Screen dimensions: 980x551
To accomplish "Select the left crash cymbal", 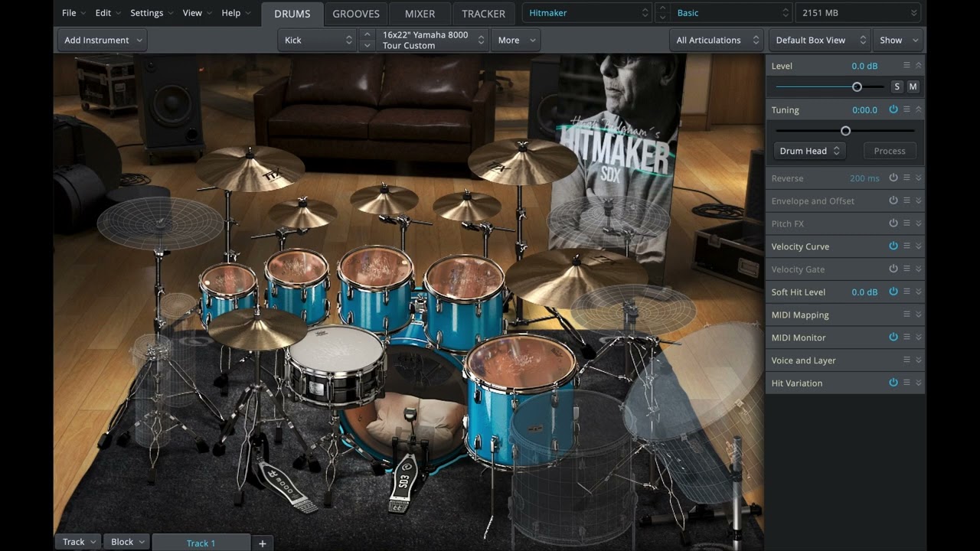I will pos(250,168).
